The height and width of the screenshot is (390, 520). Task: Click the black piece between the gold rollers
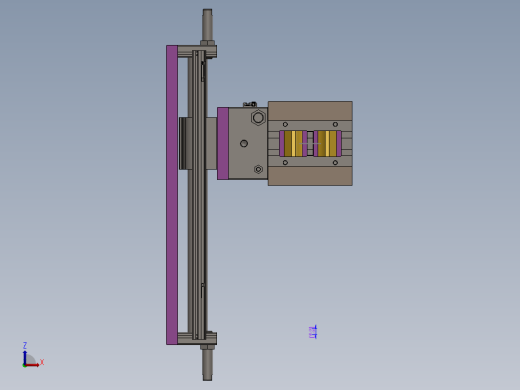click(310, 143)
